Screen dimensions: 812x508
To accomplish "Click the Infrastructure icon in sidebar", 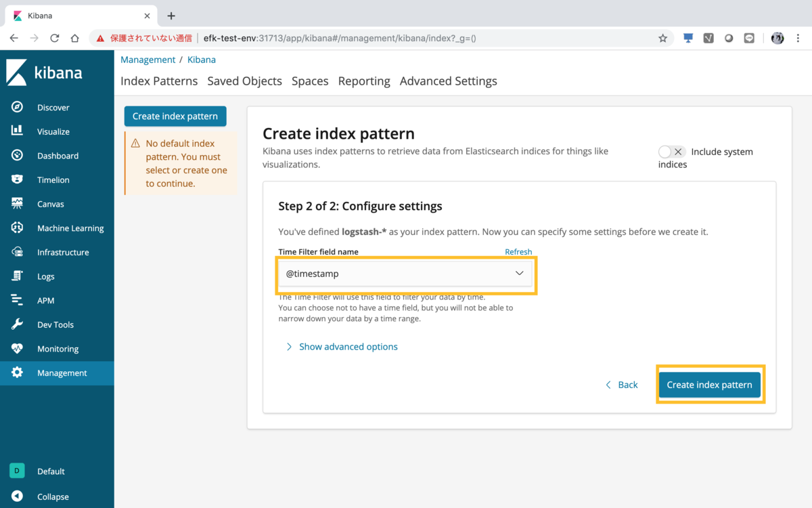I will coord(17,252).
